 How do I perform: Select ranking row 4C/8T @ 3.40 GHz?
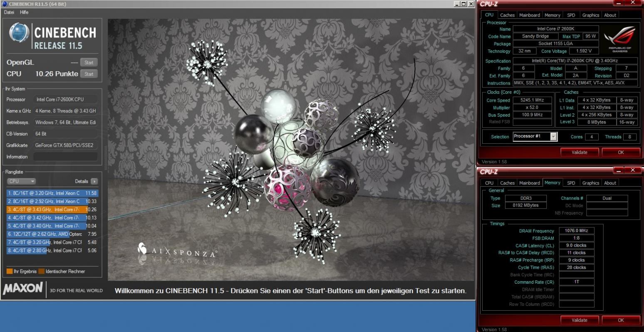pos(52,226)
